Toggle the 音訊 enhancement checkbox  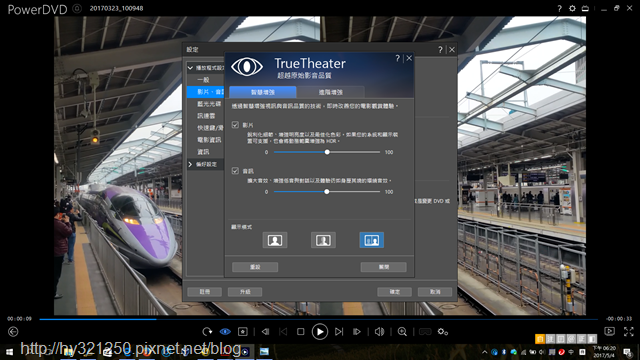(235, 171)
